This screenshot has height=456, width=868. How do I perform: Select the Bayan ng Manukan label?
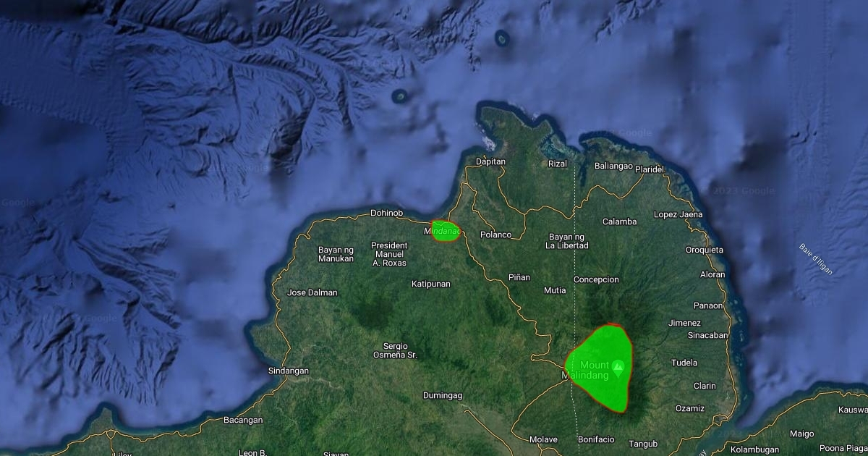tap(336, 254)
